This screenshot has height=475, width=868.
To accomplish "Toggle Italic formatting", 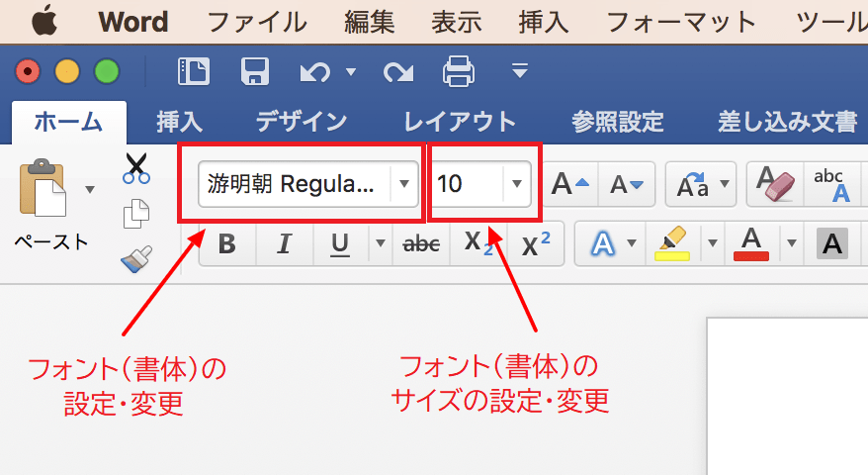I will point(284,243).
